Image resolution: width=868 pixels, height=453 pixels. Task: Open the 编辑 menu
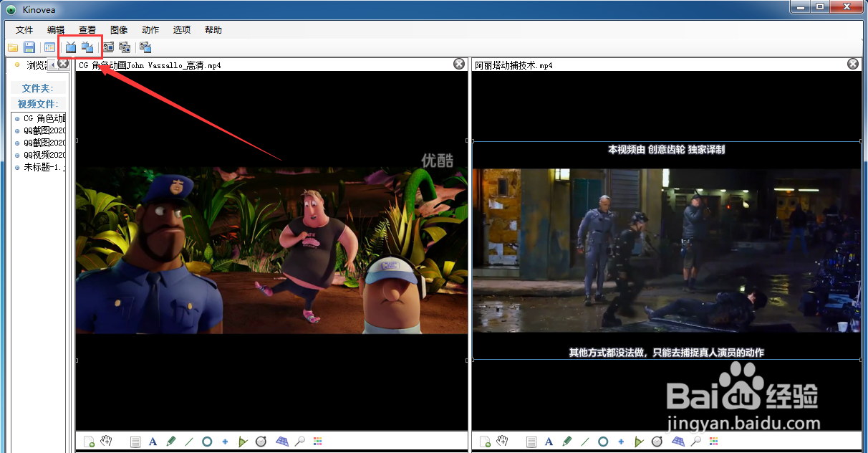(x=56, y=29)
